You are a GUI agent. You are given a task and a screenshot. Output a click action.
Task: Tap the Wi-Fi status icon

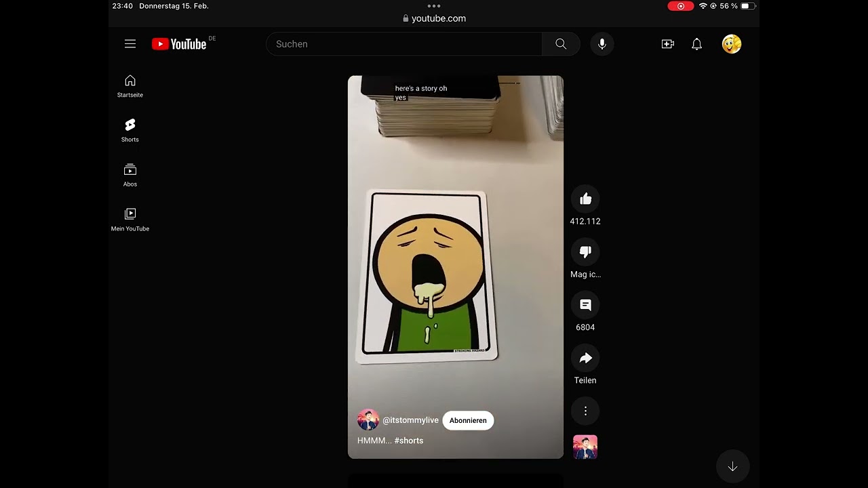(703, 6)
